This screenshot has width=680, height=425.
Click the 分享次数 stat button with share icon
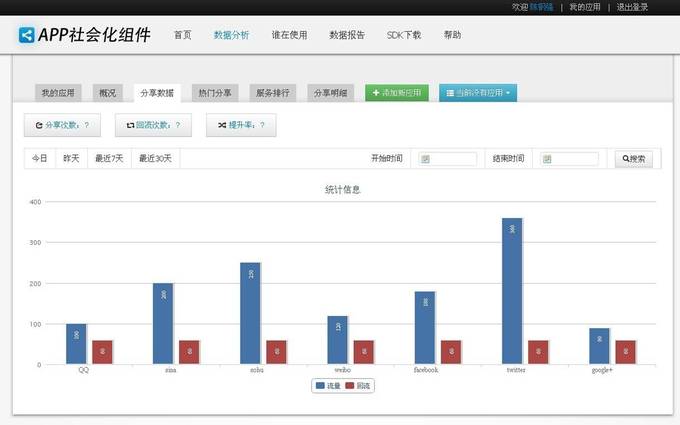pos(62,125)
